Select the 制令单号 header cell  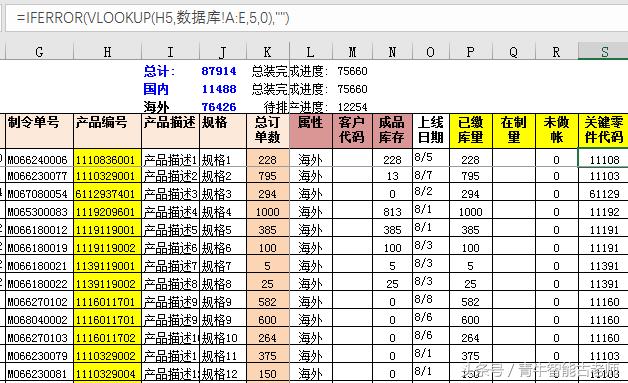pyautogui.click(x=39, y=131)
